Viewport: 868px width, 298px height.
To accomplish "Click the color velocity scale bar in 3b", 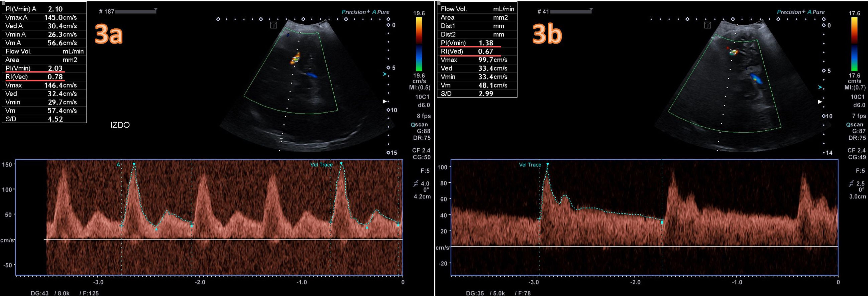I will click(x=854, y=44).
